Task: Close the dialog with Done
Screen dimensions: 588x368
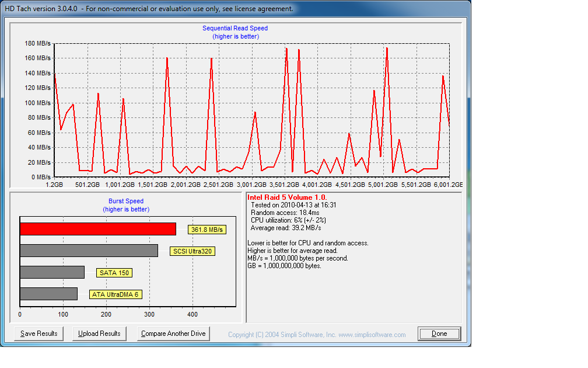Action: click(x=439, y=334)
